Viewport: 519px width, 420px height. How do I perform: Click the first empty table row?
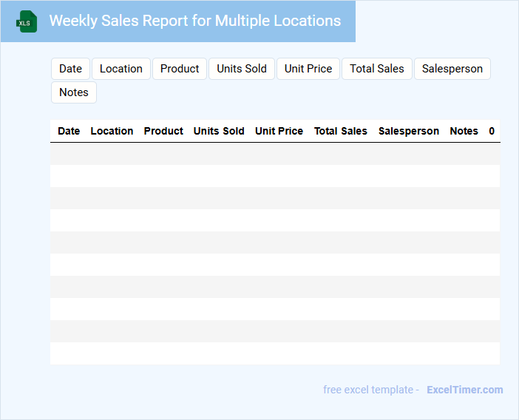click(275, 154)
